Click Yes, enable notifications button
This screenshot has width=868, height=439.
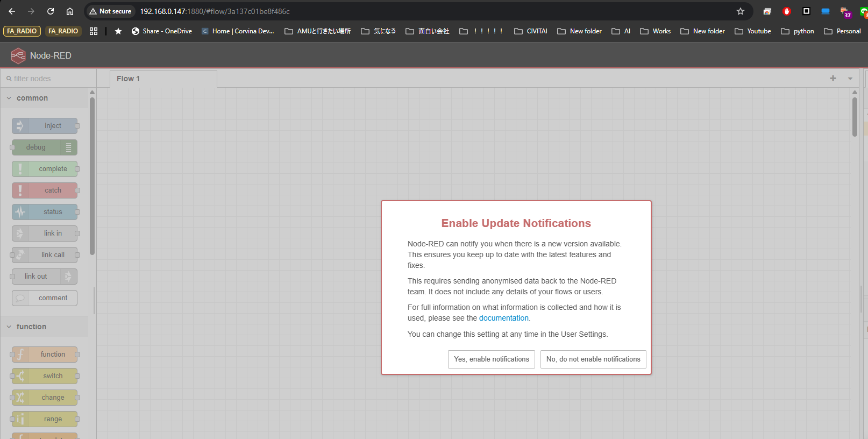tap(491, 359)
